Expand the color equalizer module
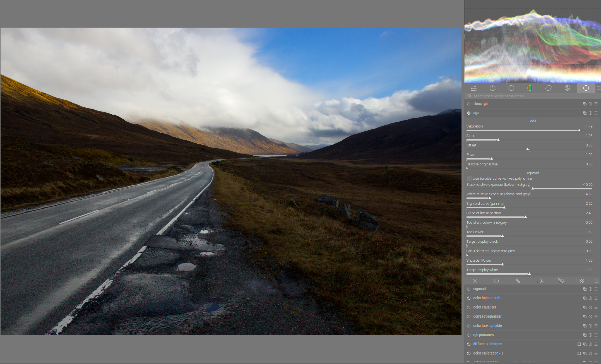 pyautogui.click(x=485, y=307)
